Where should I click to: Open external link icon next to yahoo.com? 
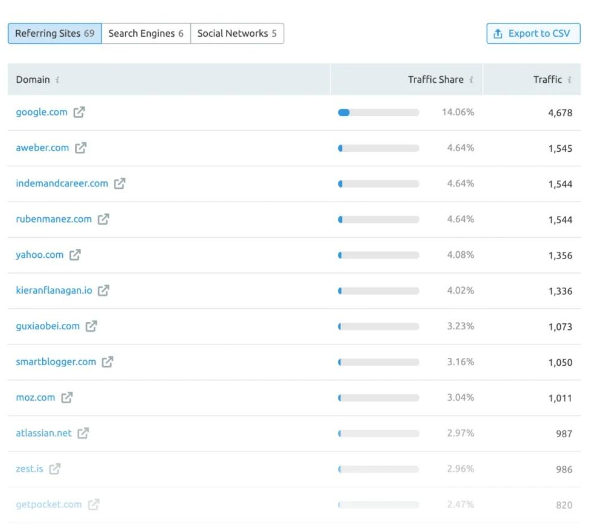coord(75,255)
